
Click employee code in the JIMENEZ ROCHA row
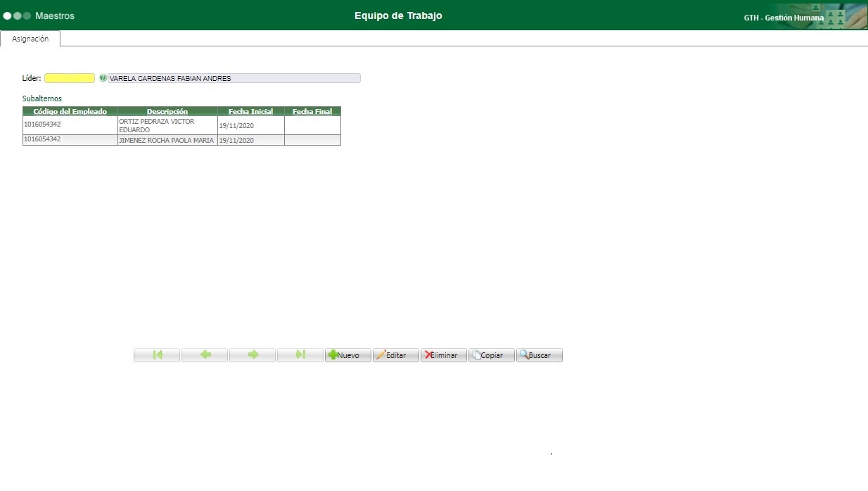(x=42, y=139)
